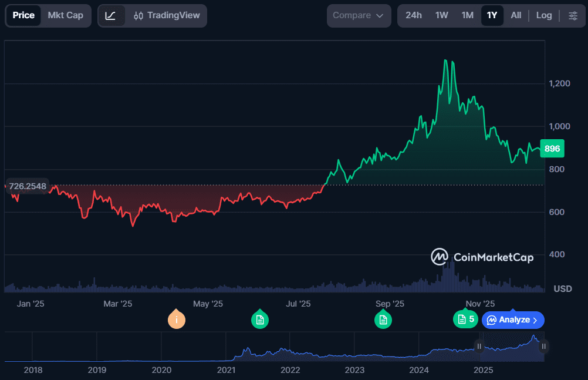Viewport: 588px width, 380px height.
Task: Open the green document marker near May '25
Action: 260,320
